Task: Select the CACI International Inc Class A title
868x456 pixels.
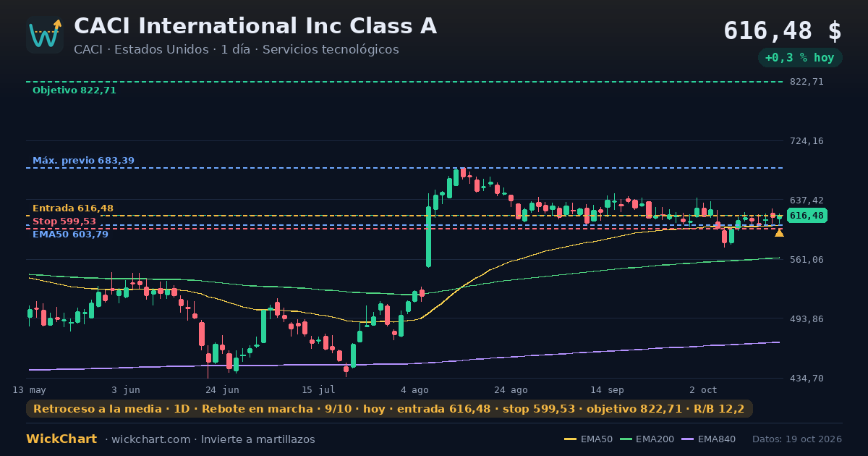Action: (255, 26)
